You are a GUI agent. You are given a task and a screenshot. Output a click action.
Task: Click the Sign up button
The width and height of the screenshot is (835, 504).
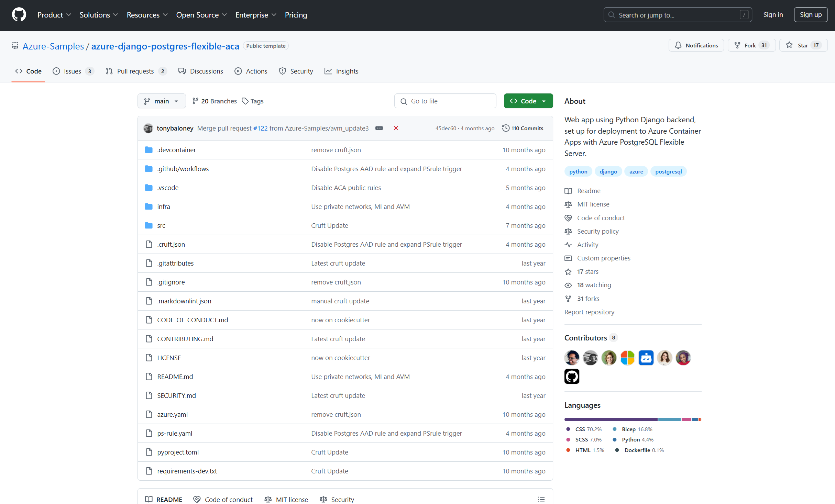(x=810, y=15)
